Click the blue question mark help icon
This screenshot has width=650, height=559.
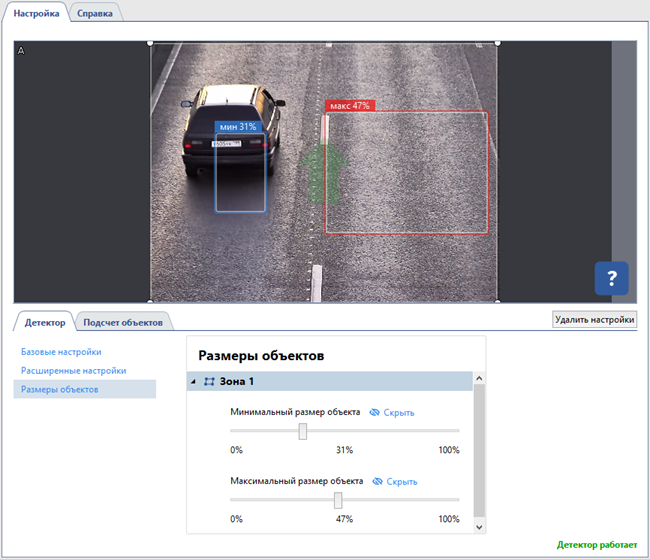611,277
